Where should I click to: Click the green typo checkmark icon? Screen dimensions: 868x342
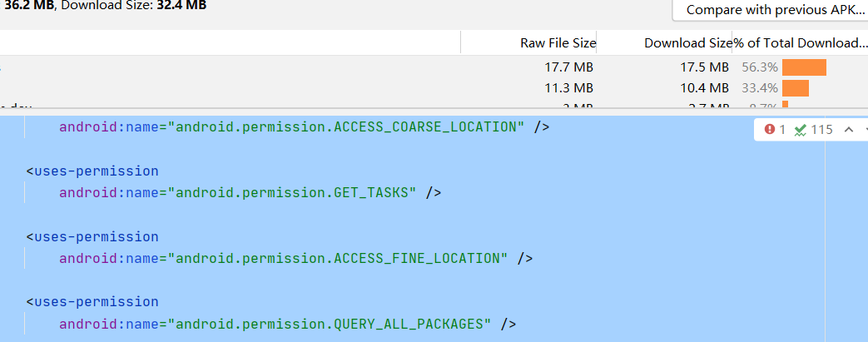tap(801, 130)
